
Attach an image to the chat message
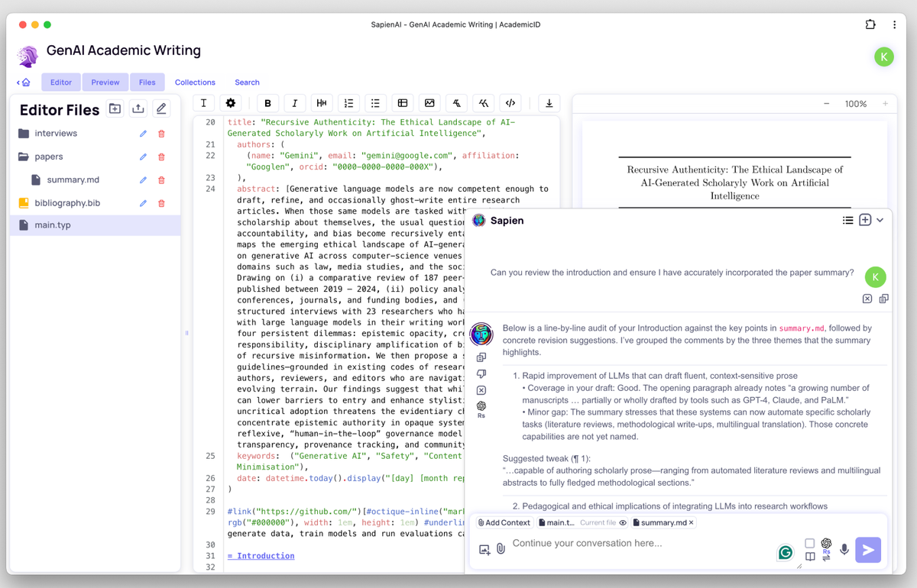[484, 549]
